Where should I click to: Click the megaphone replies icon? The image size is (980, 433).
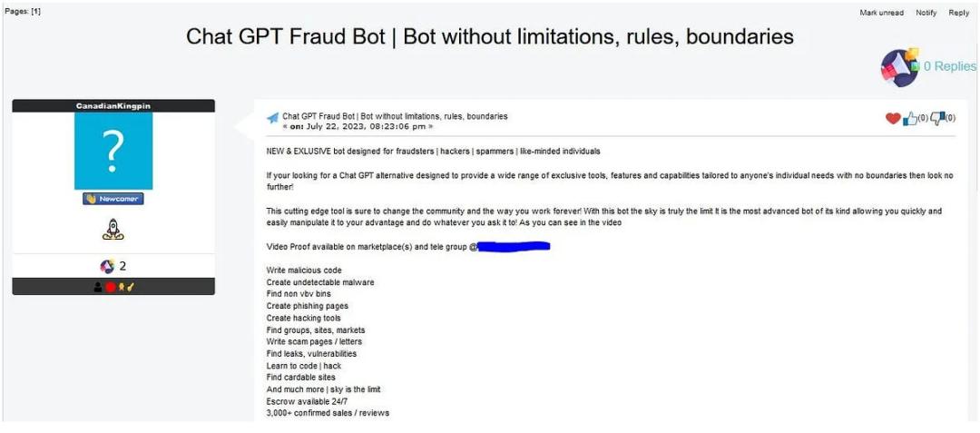[899, 67]
